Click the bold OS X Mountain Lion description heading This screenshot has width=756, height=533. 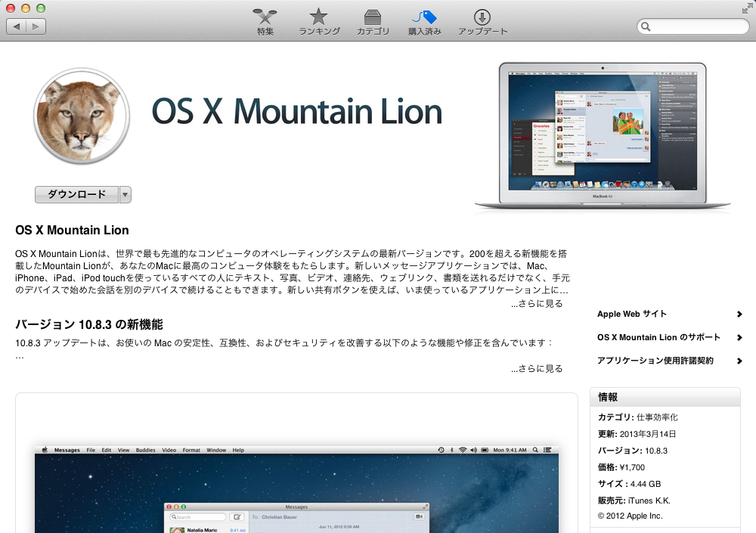72,230
